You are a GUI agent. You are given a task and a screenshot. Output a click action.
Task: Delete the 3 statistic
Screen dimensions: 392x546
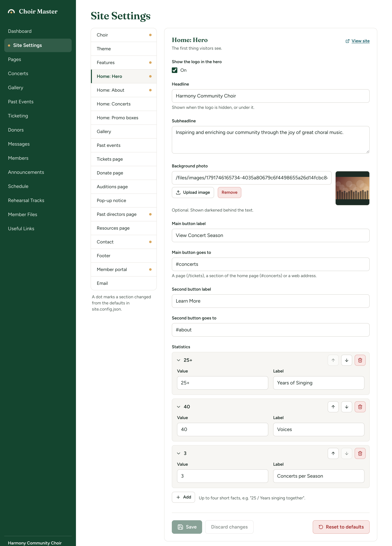pos(360,453)
